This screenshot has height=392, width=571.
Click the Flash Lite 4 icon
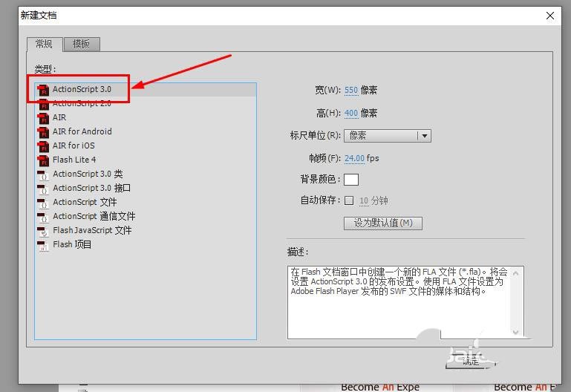pos(43,160)
